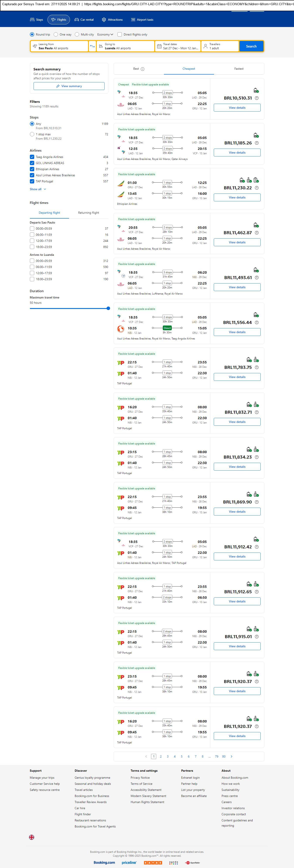Click the View summary button
Image resolution: width=294 pixels, height=868 pixels.
click(69, 86)
